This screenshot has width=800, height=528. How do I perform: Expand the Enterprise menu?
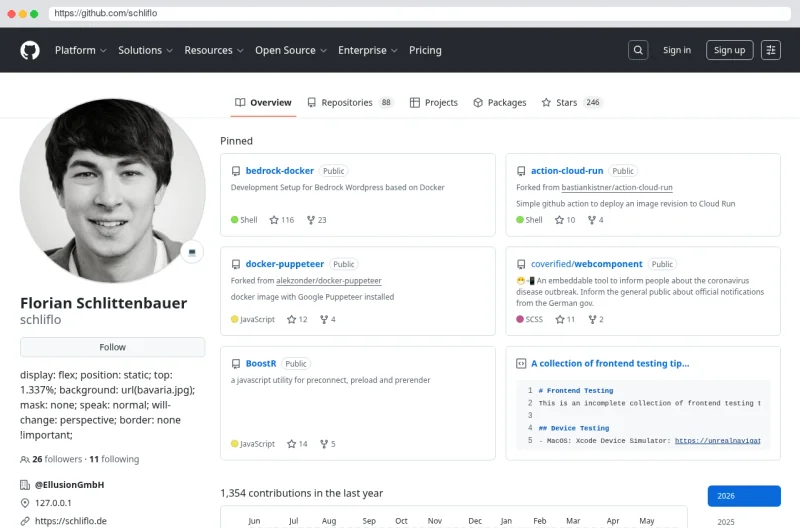[367, 50]
